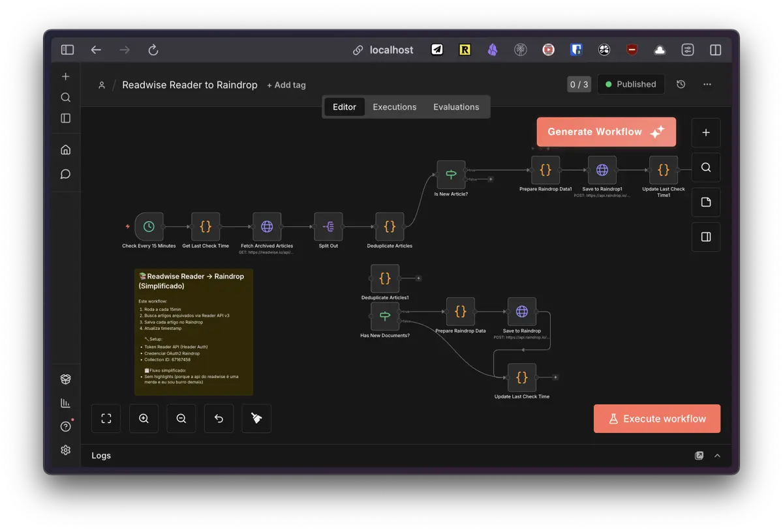Add a tag to the workflow
783x532 pixels.
pos(286,85)
